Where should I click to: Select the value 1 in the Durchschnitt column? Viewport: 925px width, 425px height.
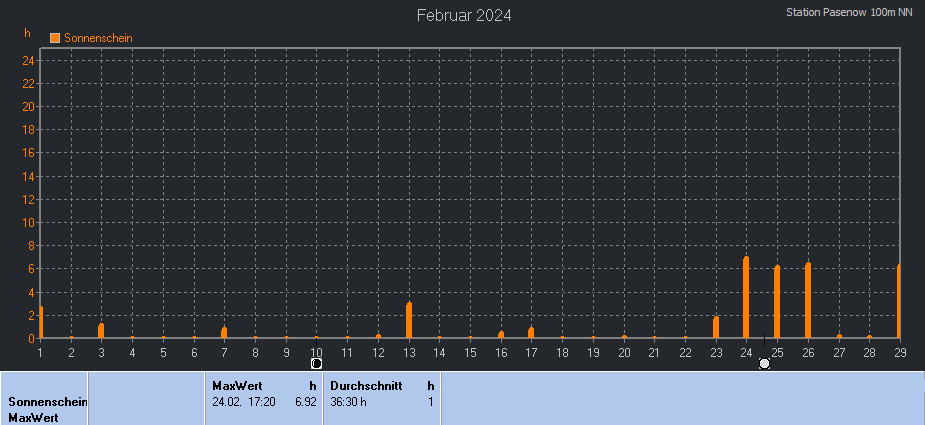(x=431, y=402)
